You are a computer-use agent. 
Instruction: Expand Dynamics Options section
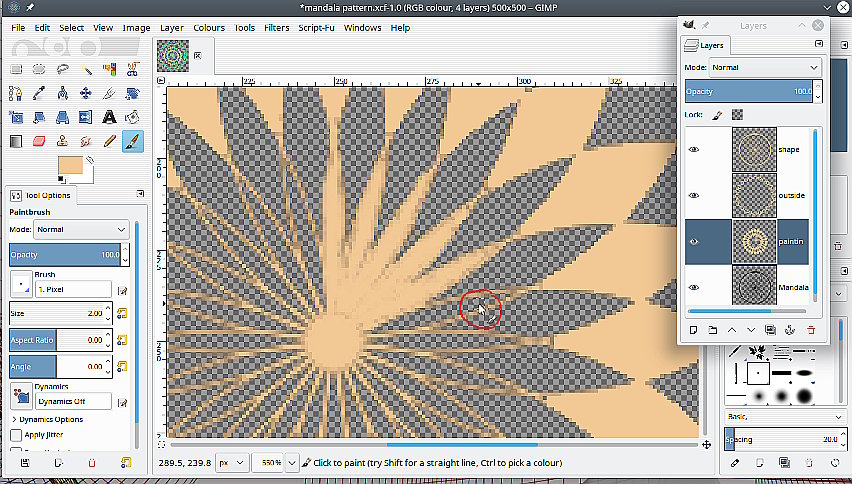click(14, 419)
